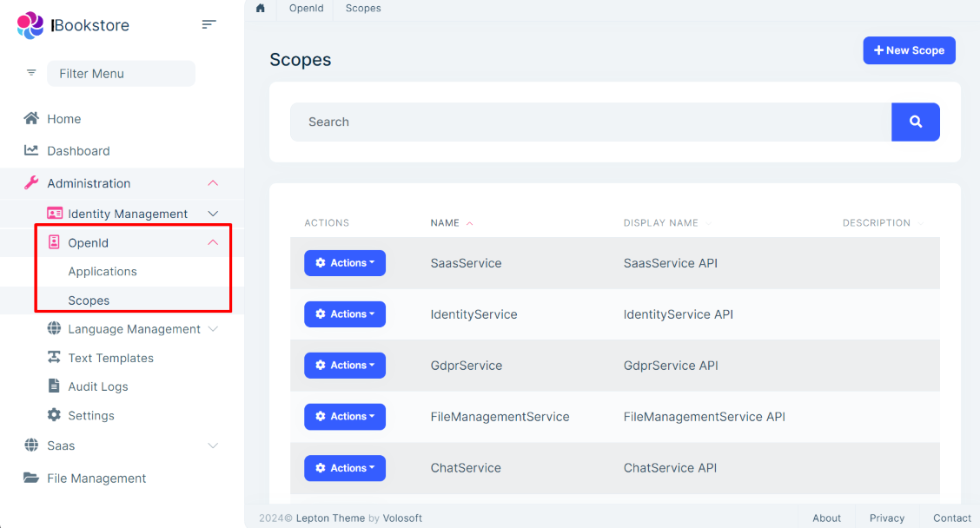Screen dimensions: 980x528
Task: Click the IBookstore logo icon
Action: [30, 25]
